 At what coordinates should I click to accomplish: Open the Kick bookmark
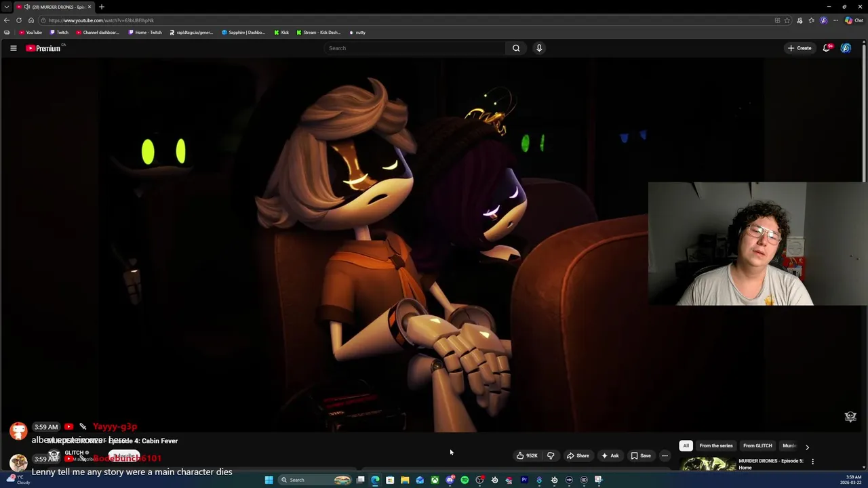(281, 33)
